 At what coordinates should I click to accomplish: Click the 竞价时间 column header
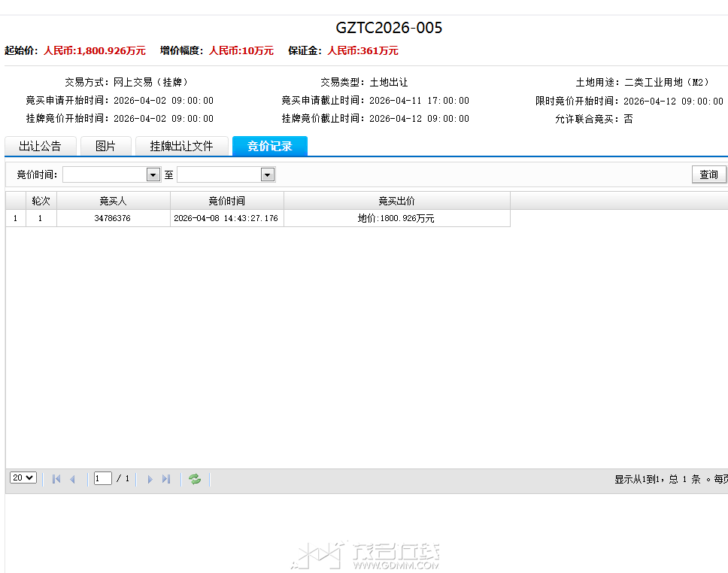227,200
